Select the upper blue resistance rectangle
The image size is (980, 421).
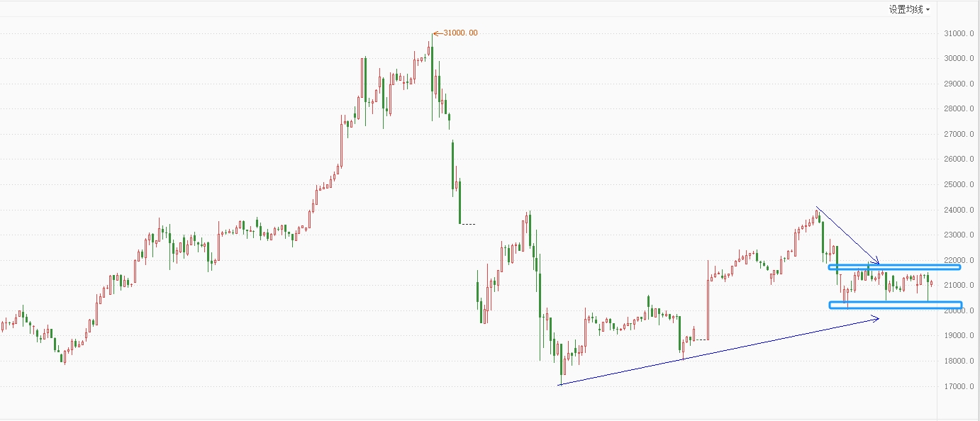[x=893, y=266]
